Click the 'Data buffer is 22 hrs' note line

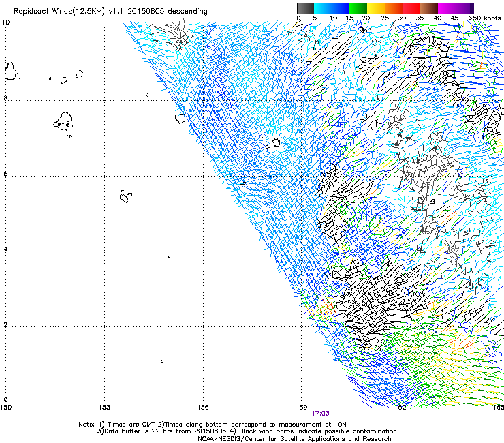point(247,431)
